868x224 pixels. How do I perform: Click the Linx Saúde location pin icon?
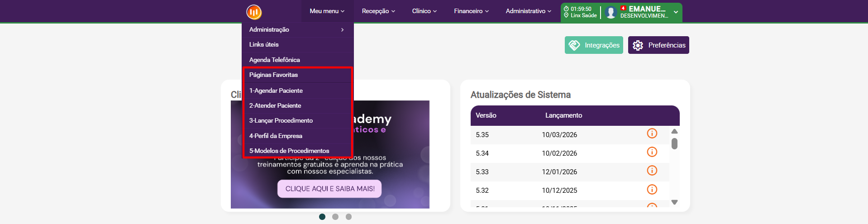566,15
